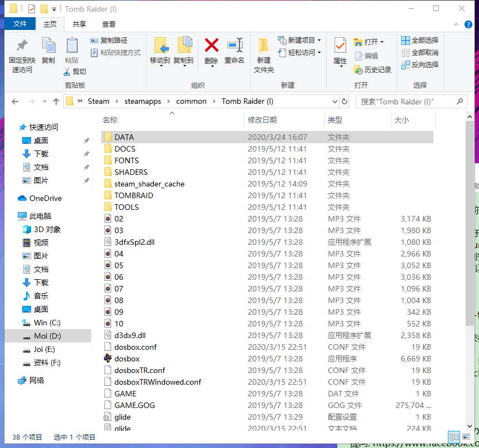Open the Properties icon in the title bar

click(x=32, y=9)
